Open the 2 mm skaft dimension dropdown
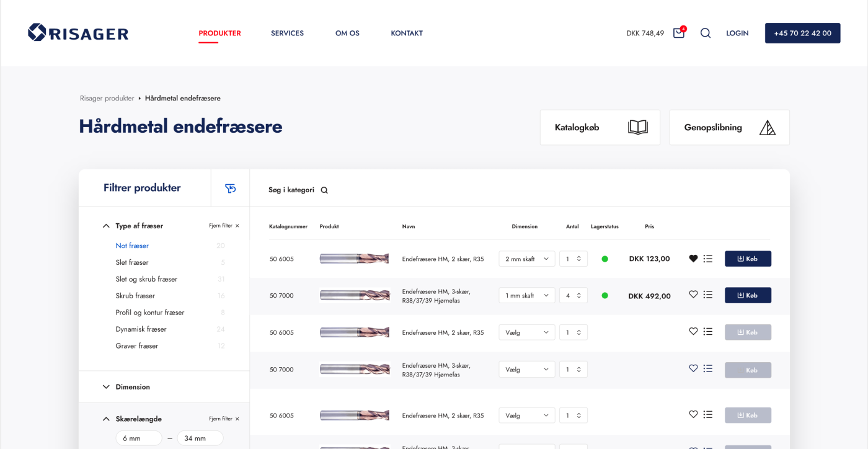The image size is (868, 449). coord(526,259)
